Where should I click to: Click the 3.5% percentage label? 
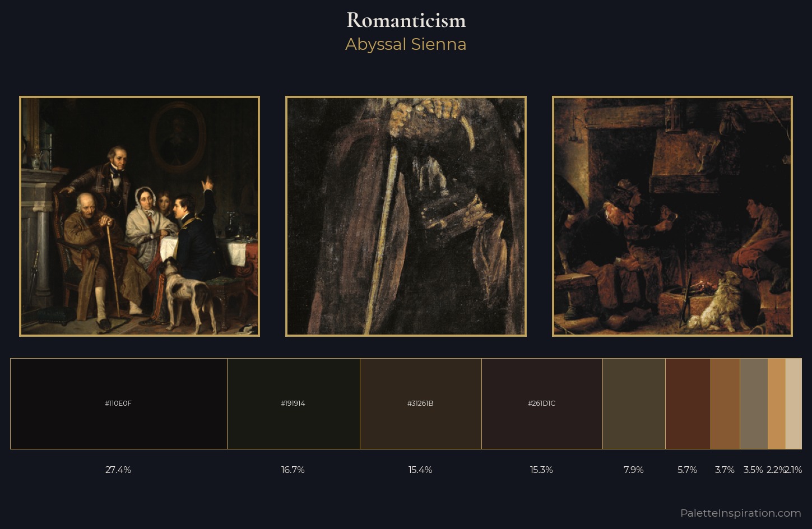coord(753,470)
